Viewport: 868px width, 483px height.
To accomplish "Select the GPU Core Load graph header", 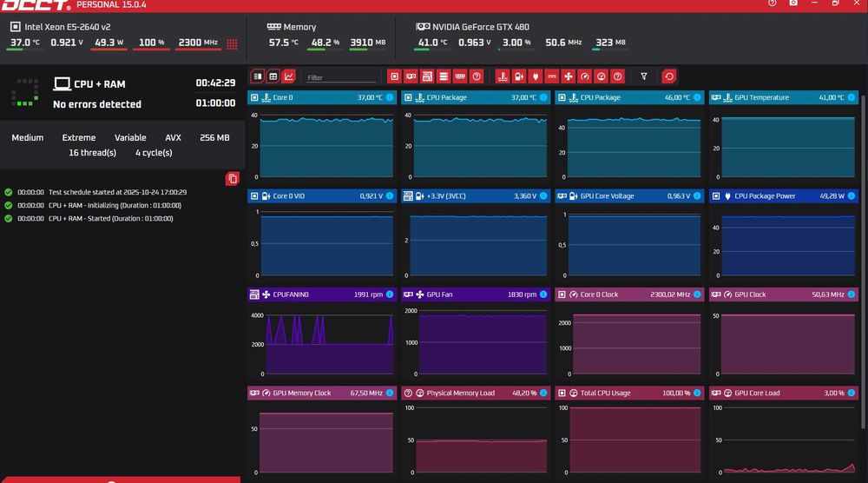I will pyautogui.click(x=784, y=394).
